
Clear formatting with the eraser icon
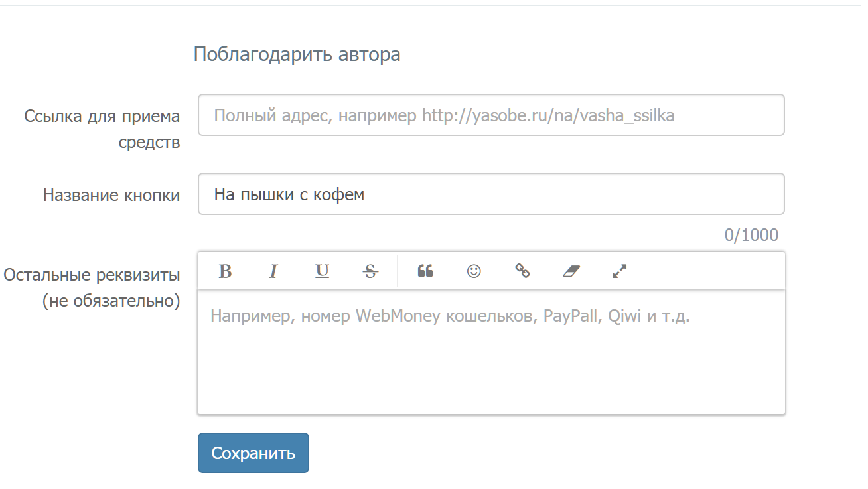(571, 271)
